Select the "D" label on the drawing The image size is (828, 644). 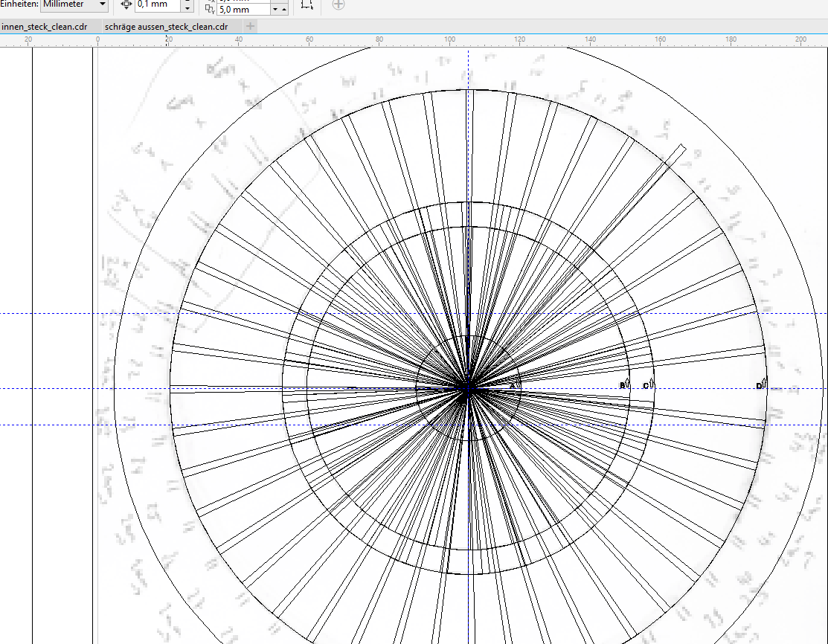pyautogui.click(x=759, y=386)
